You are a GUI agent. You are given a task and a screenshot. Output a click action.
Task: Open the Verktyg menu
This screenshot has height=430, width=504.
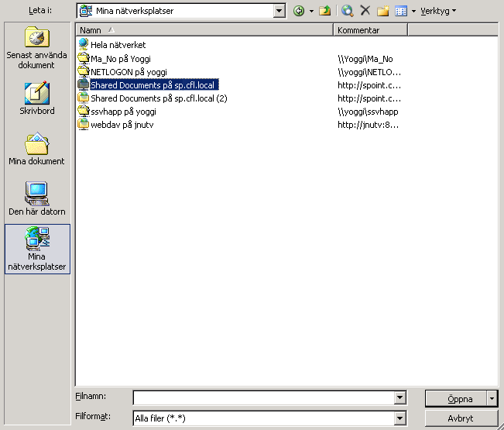[437, 11]
